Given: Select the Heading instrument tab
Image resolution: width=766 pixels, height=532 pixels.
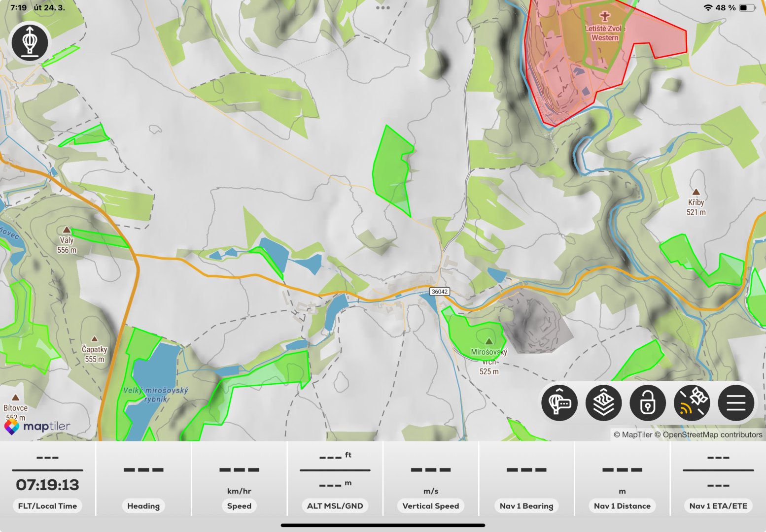Looking at the screenshot, I should 143,506.
